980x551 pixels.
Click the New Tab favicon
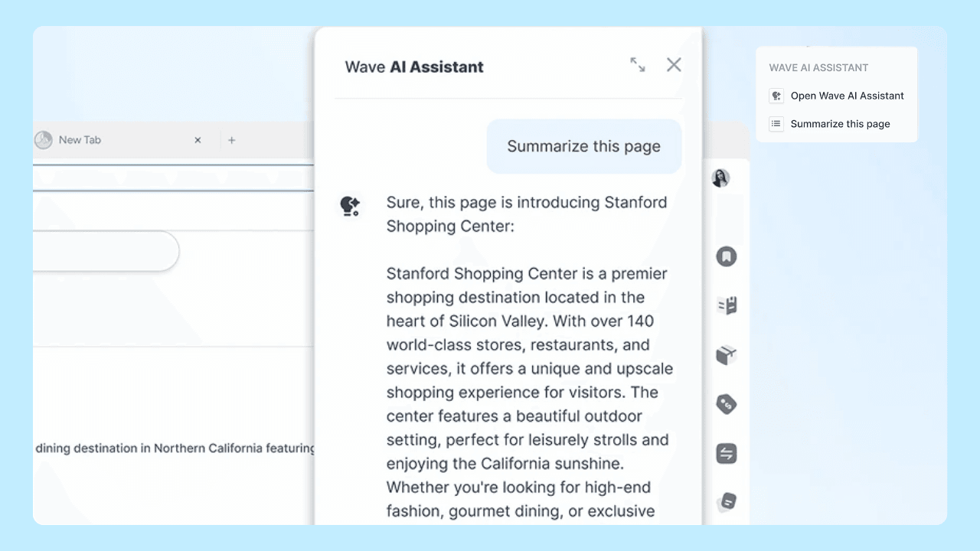[43, 140]
